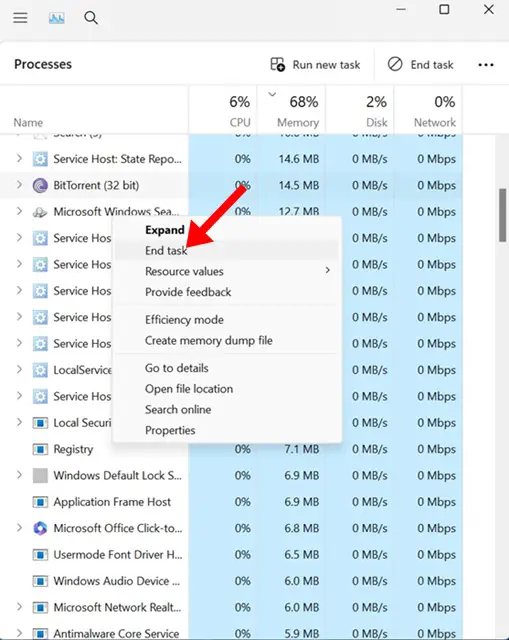Click the Run new task button
This screenshot has width=509, height=640.
coord(316,64)
